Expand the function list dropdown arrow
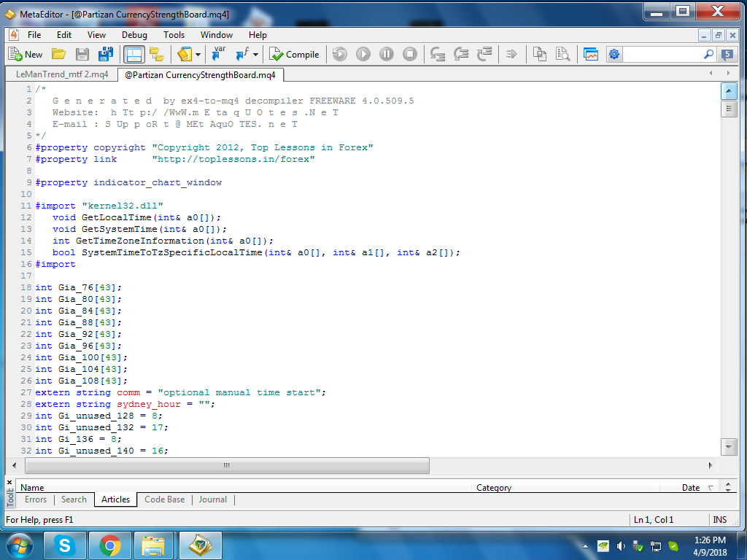The width and height of the screenshot is (747, 560). [256, 54]
